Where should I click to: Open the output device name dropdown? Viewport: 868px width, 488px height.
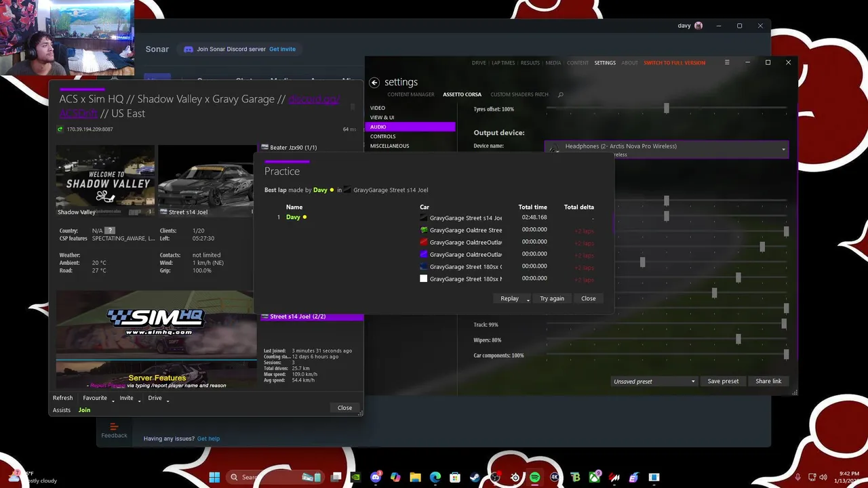tap(667, 149)
